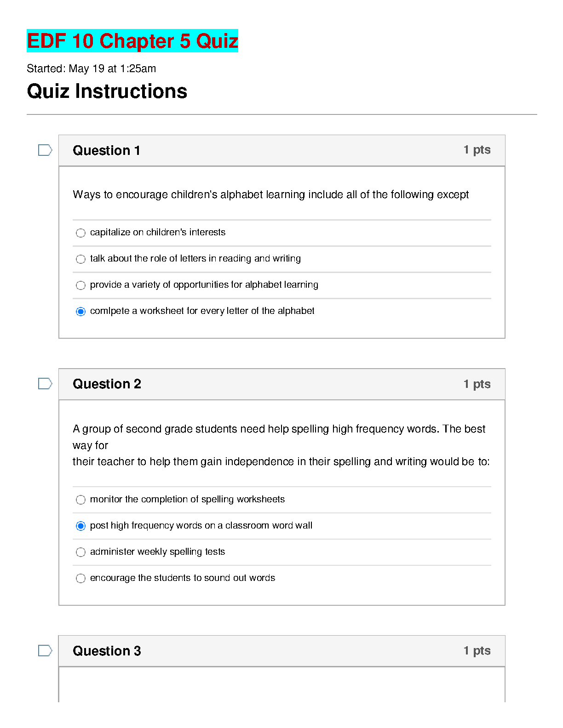Select 'capitalize on children's interests' option

click(x=80, y=233)
